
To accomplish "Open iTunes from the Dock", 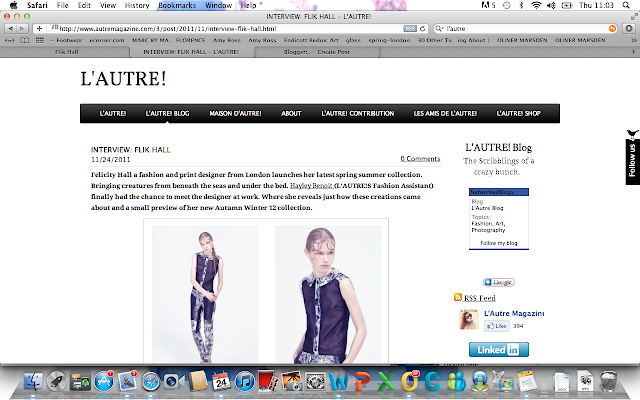I will [245, 382].
